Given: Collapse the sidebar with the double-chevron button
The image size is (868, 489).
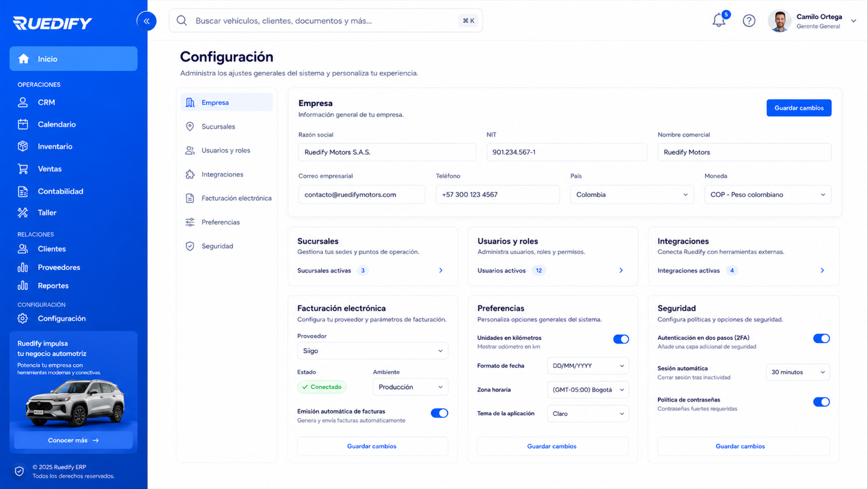Looking at the screenshot, I should 146,21.
